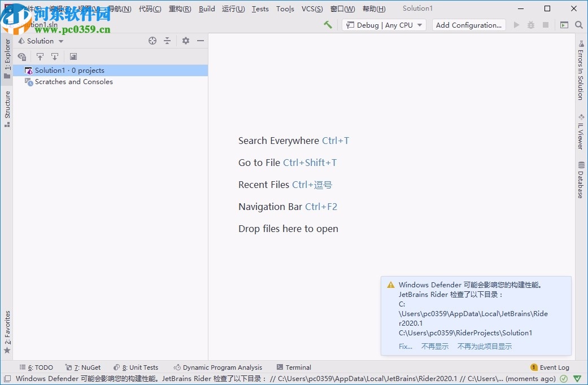The height and width of the screenshot is (385, 588).
Task: Open the Tools menu
Action: [285, 8]
